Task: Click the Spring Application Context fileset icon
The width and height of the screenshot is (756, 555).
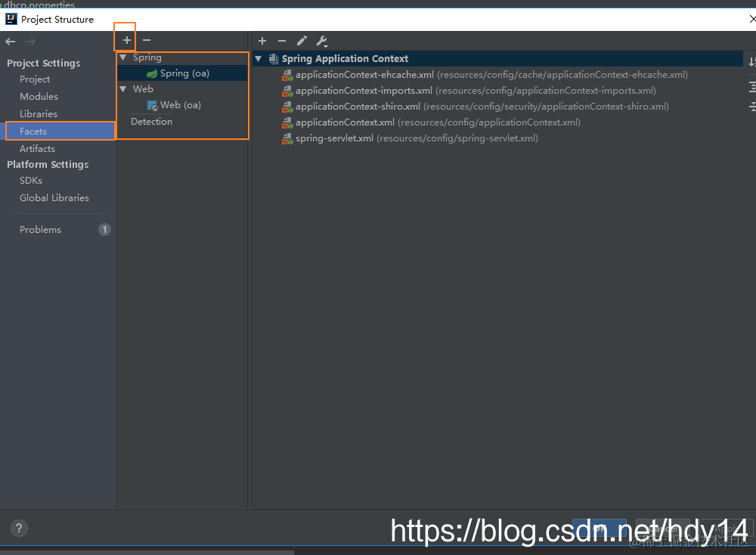Action: [x=274, y=59]
